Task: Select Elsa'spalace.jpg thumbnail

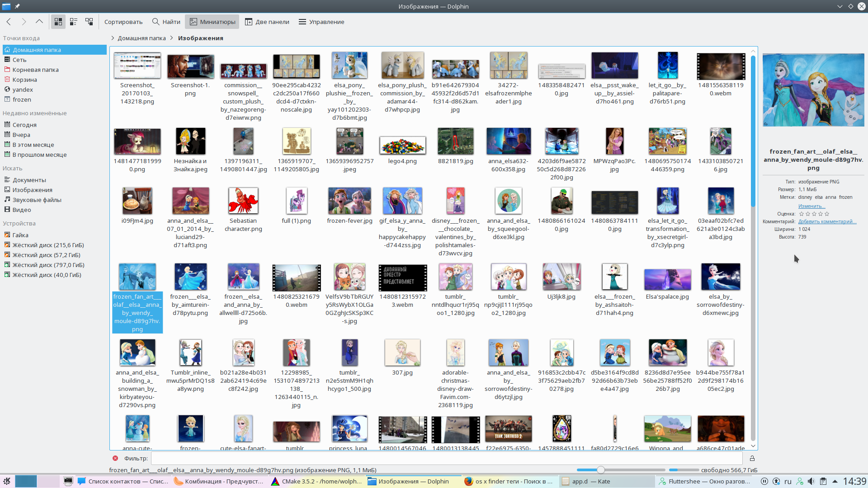Action: pos(668,280)
